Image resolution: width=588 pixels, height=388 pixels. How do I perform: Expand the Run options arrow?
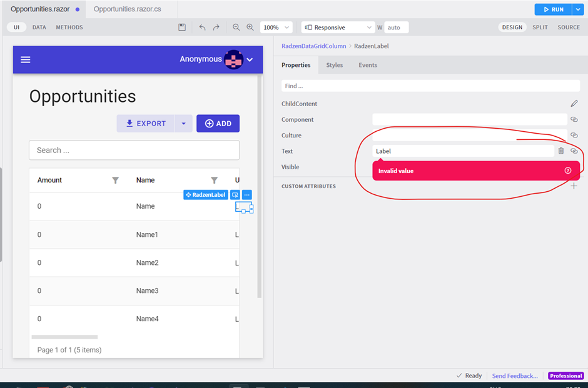click(x=578, y=9)
